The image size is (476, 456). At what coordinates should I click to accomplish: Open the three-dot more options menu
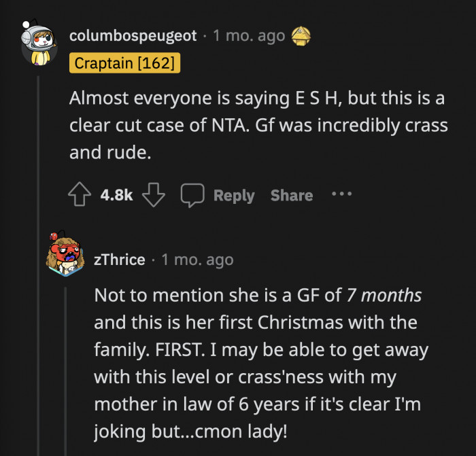coord(341,194)
